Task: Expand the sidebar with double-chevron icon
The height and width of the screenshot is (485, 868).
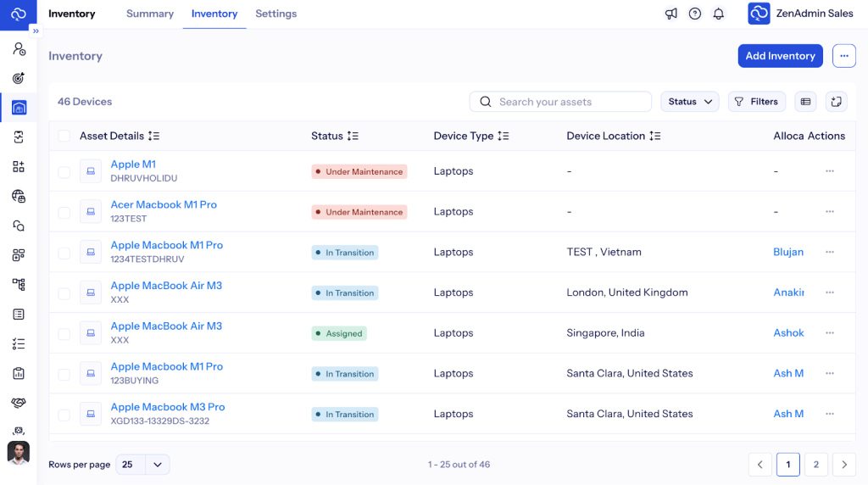Action: 36,31
